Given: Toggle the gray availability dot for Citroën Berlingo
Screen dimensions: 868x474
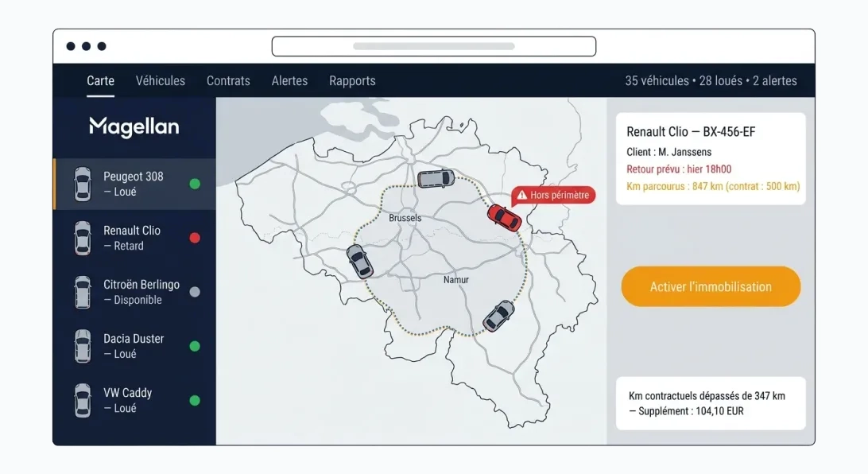Looking at the screenshot, I should [195, 291].
